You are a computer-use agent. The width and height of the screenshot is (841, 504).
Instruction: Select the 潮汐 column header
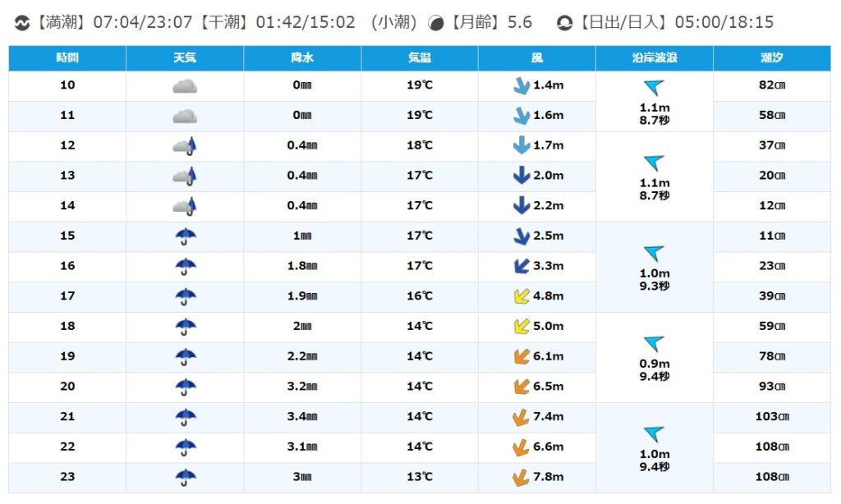click(771, 58)
